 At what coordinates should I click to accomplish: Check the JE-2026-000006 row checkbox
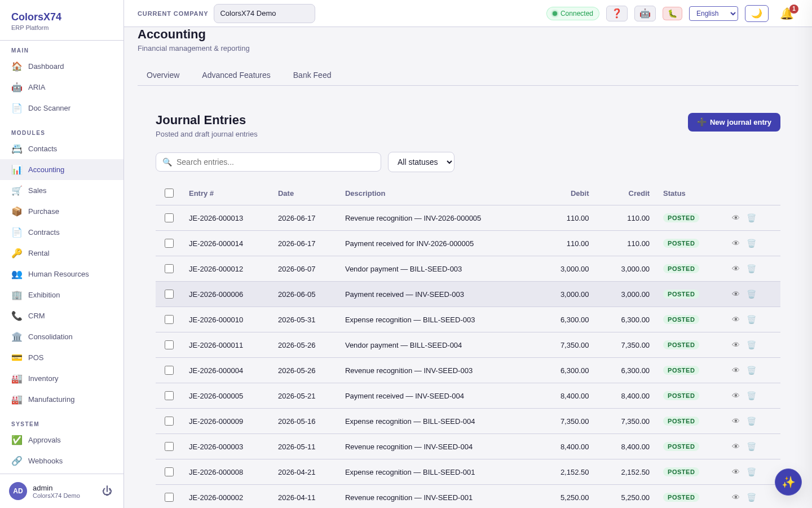pos(169,294)
